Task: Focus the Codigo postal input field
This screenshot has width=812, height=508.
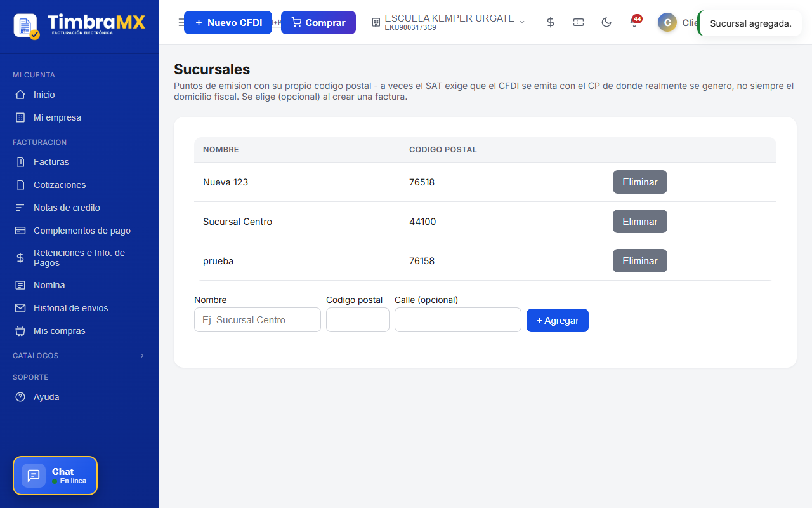Action: coord(358,320)
